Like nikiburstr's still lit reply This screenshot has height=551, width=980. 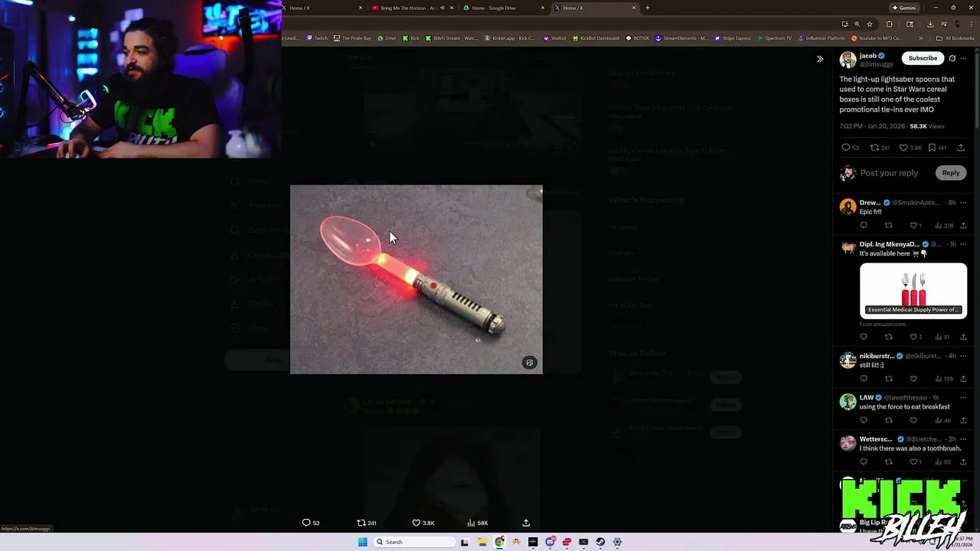[x=913, y=379]
